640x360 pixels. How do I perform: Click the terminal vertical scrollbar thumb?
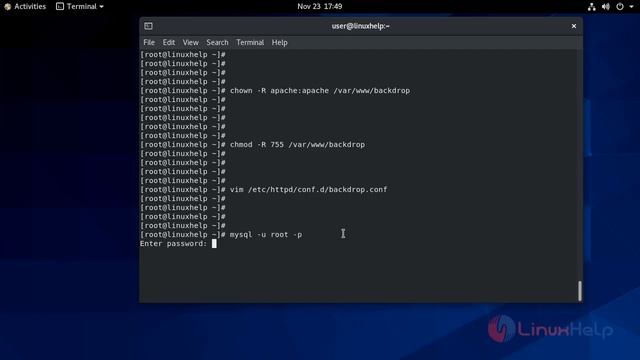click(x=580, y=291)
